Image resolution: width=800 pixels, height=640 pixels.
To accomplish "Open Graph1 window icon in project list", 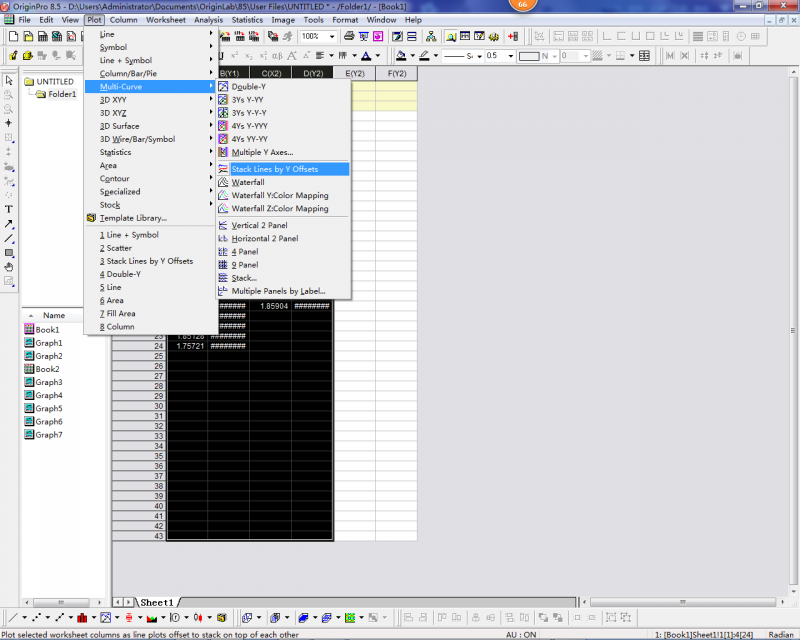I will 29,343.
